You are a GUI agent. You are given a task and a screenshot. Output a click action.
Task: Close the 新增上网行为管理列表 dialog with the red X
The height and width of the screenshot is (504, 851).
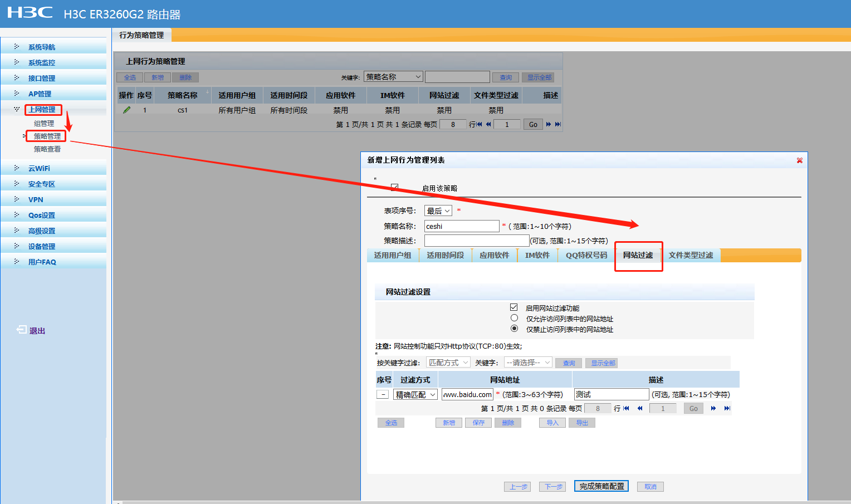799,160
